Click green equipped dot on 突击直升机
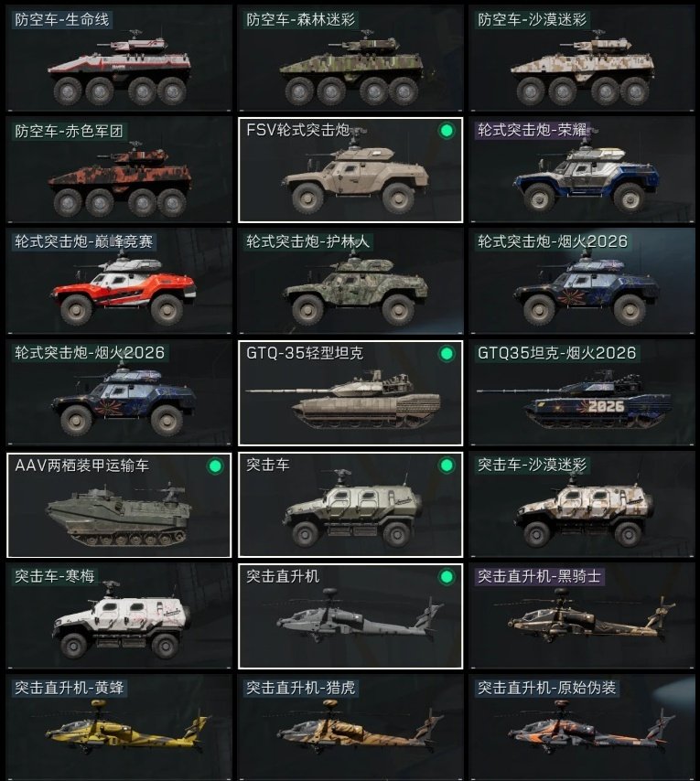 [447, 577]
